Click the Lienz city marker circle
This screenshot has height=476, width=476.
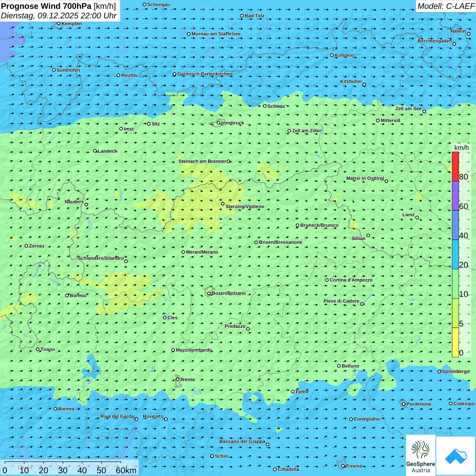(x=417, y=218)
